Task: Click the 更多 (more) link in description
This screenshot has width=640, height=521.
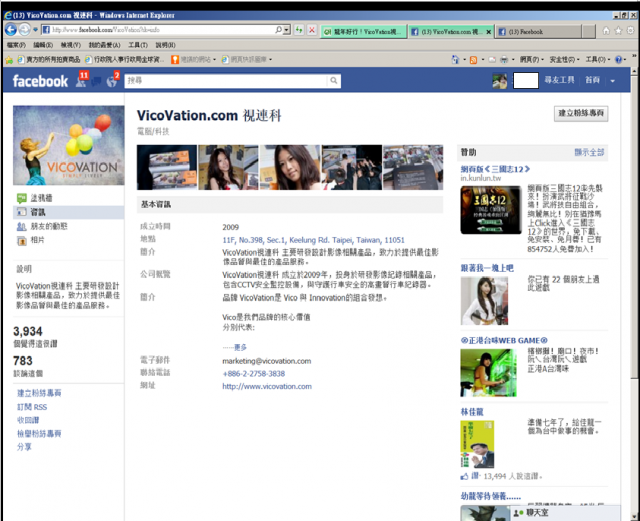Action: 240,347
